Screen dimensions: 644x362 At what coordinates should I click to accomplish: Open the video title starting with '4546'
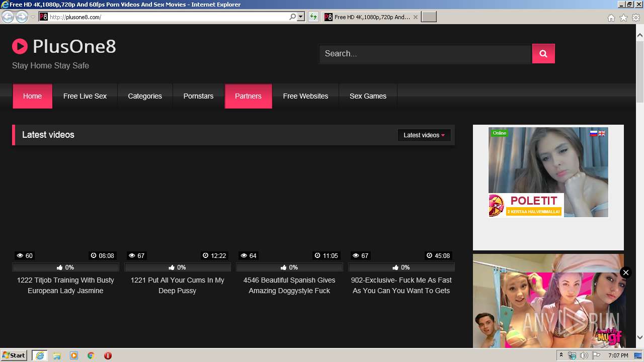(289, 286)
